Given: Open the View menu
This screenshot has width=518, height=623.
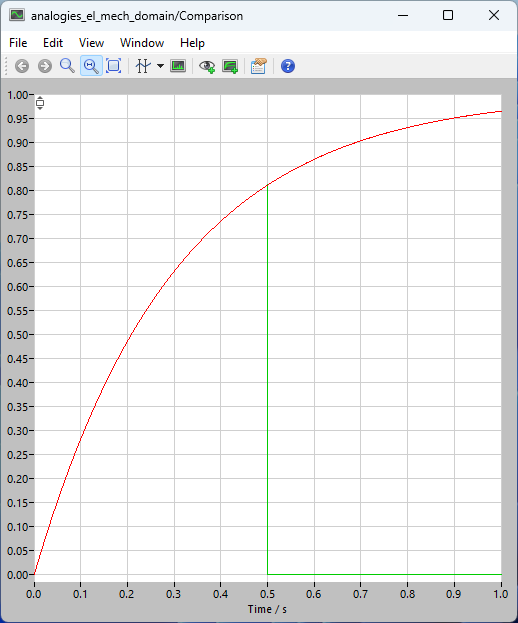Looking at the screenshot, I should pyautogui.click(x=91, y=43).
